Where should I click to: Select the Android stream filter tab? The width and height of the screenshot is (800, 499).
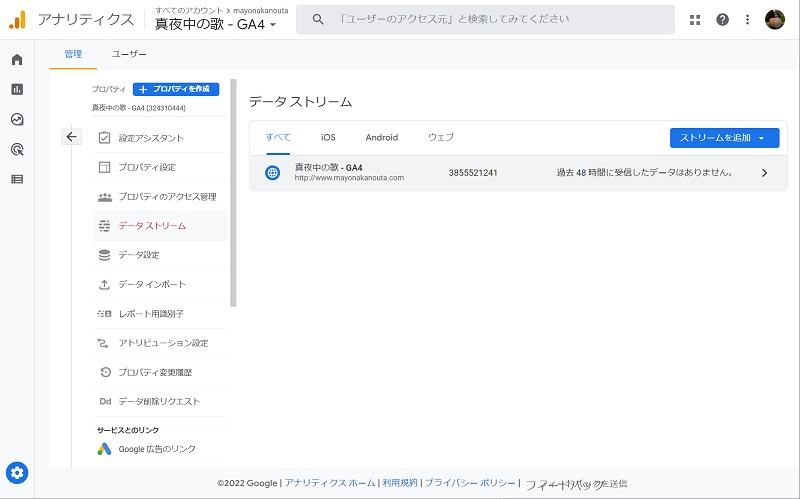[x=382, y=137]
